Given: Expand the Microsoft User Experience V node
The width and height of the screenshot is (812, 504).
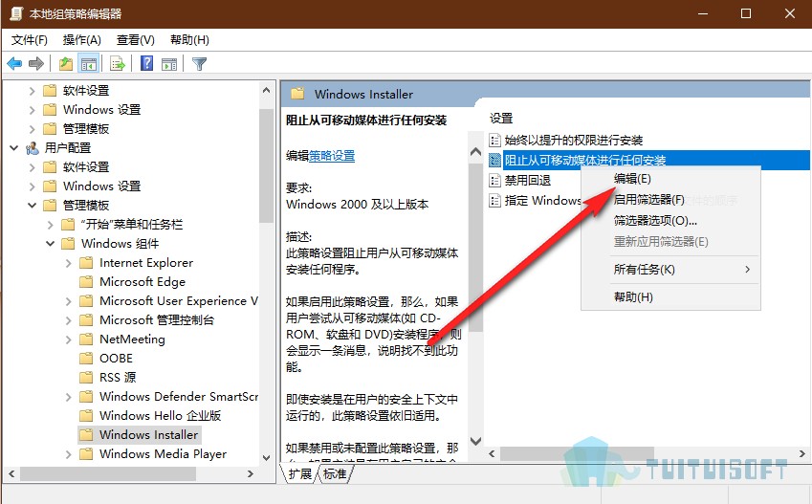Looking at the screenshot, I should coord(68,301).
